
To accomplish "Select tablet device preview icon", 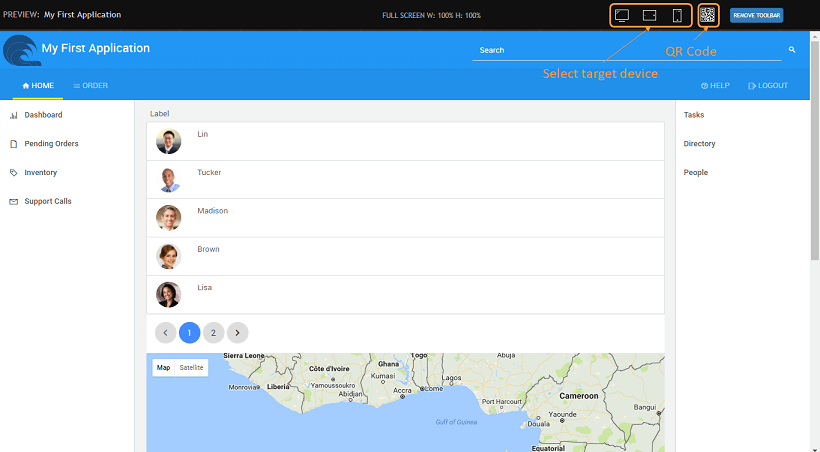I will pos(650,15).
